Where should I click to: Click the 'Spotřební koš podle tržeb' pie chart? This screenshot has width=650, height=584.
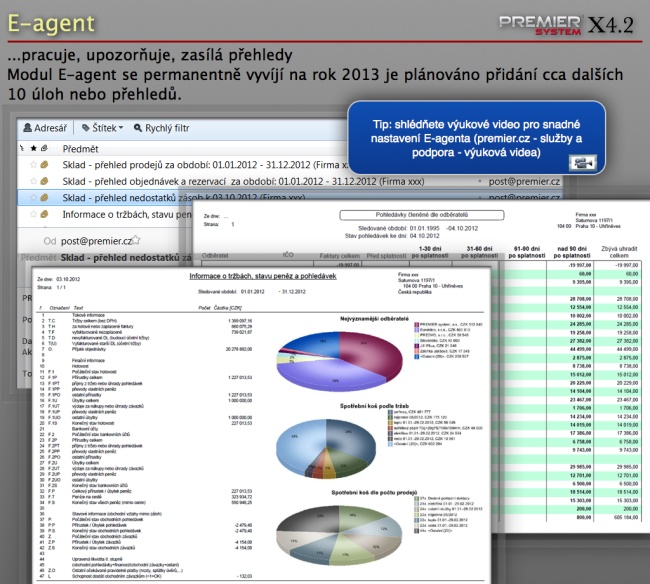coord(326,448)
